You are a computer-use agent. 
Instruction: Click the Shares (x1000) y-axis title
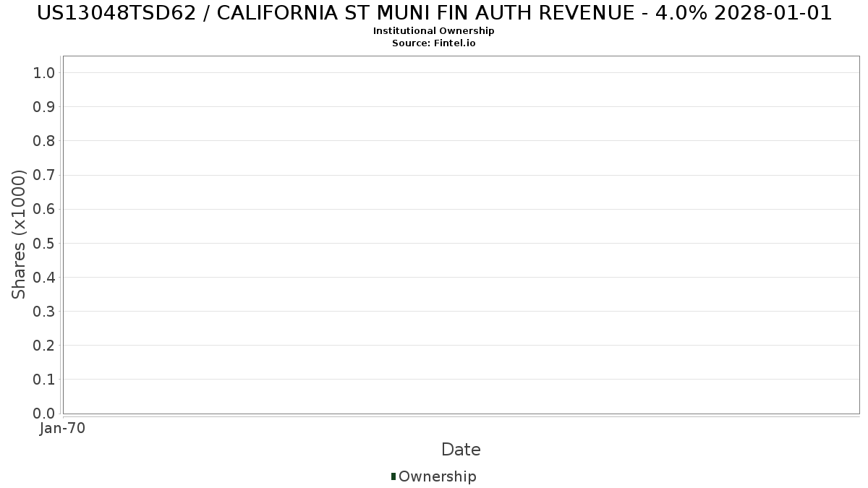[x=19, y=234]
